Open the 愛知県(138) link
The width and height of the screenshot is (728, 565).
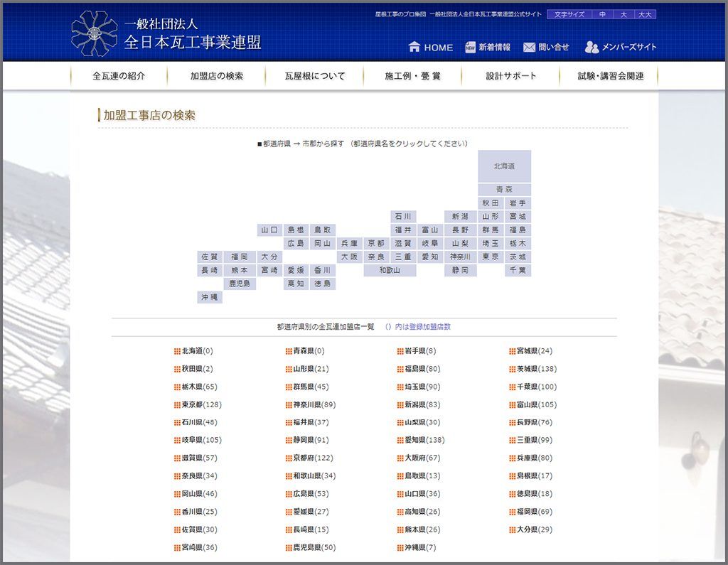pos(424,440)
